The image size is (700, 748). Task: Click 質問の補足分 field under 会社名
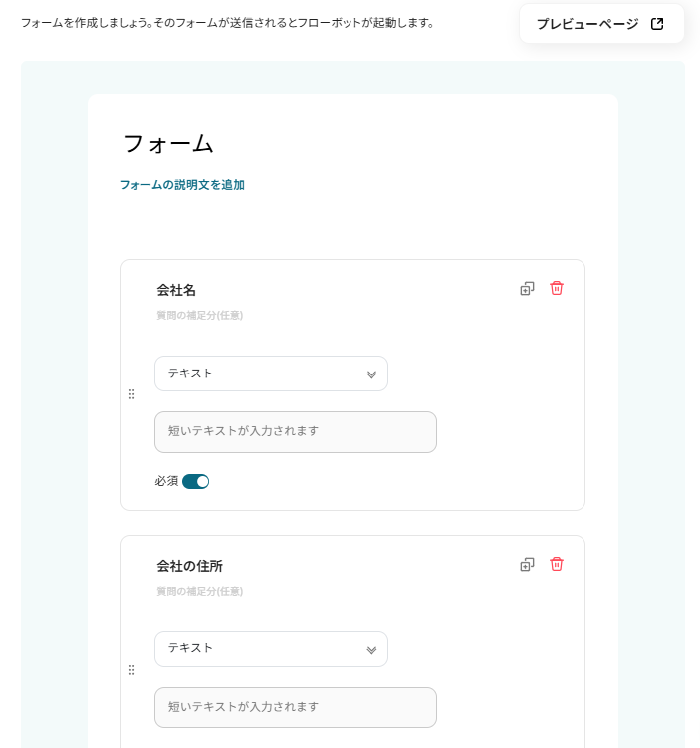pyautogui.click(x=199, y=316)
